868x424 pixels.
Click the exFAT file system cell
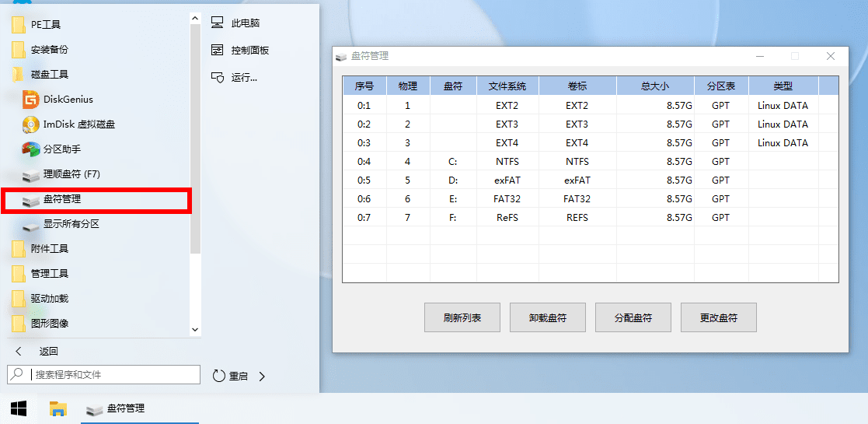click(x=507, y=180)
